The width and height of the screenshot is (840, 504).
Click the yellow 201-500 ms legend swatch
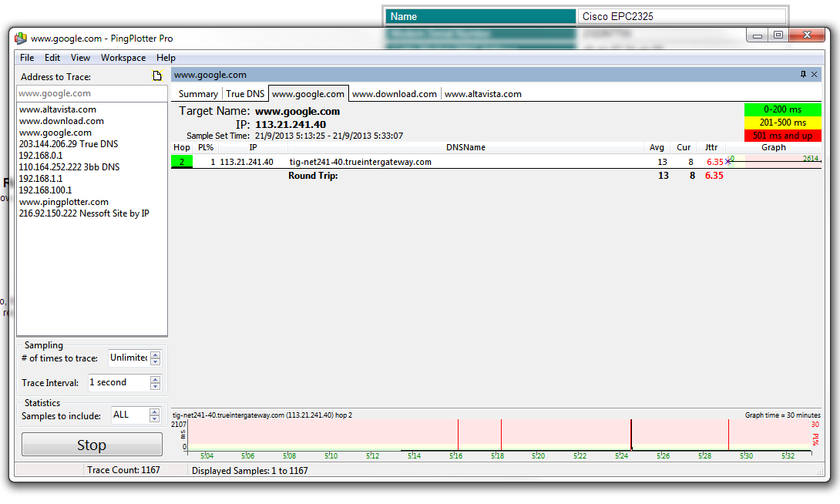pyautogui.click(x=783, y=123)
